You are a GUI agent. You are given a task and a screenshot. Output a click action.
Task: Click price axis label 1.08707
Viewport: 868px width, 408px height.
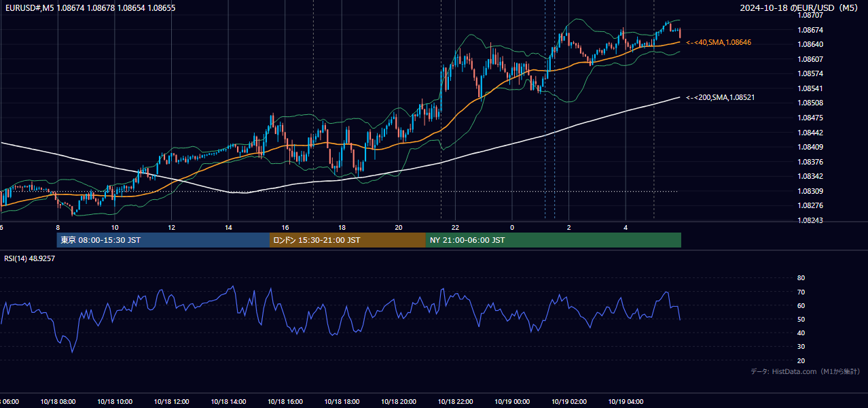(x=810, y=15)
